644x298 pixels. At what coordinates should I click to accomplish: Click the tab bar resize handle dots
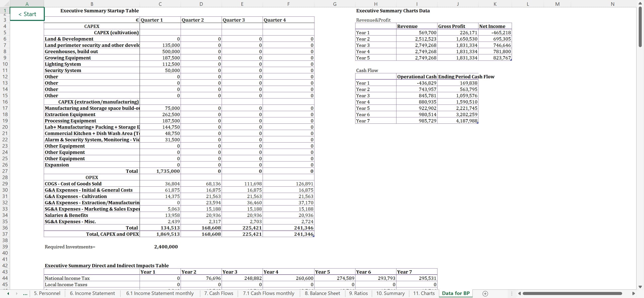pyautogui.click(x=511, y=293)
